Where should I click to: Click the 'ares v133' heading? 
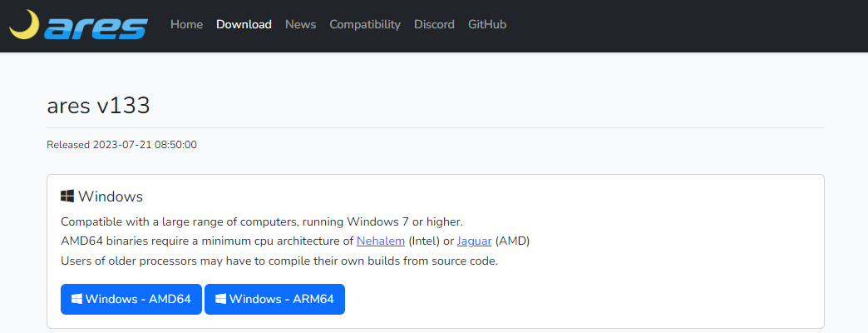[x=99, y=105]
